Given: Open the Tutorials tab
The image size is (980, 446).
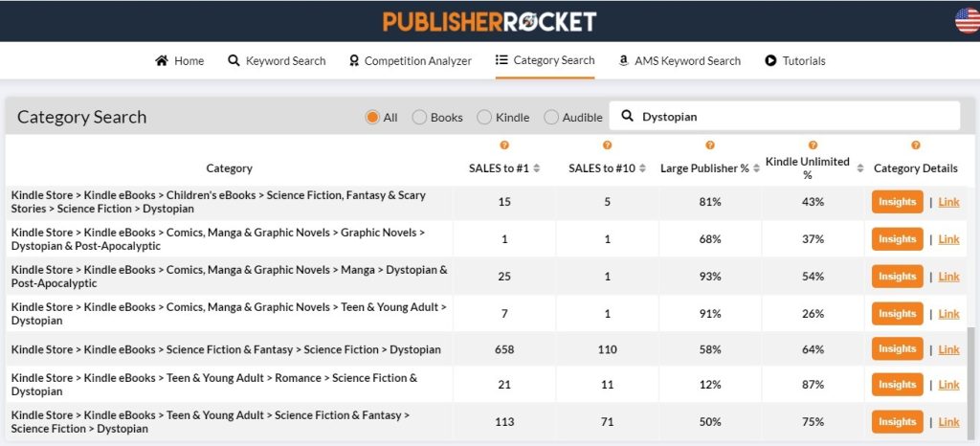Looking at the screenshot, I should point(795,60).
